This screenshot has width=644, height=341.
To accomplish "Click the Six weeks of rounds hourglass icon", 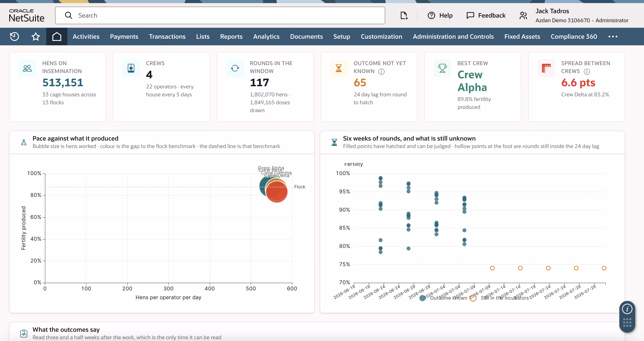I will click(x=334, y=142).
